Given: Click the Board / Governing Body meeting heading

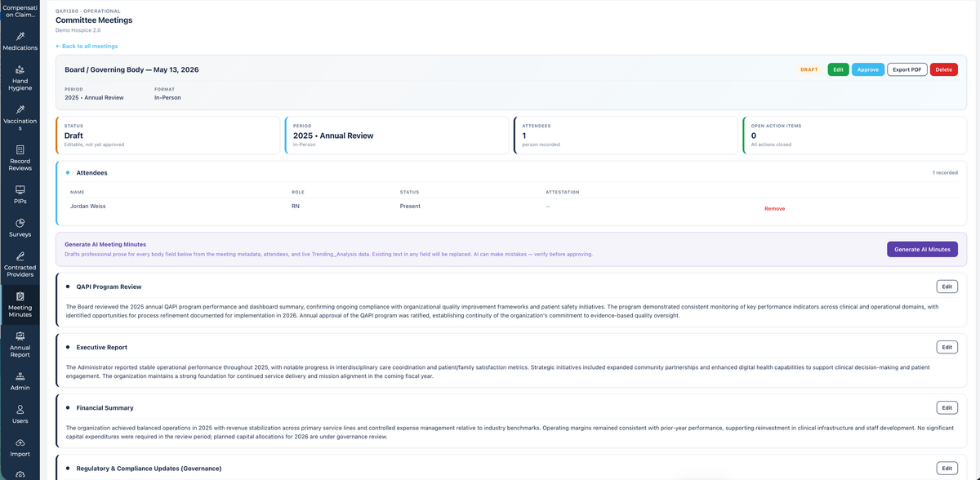Looking at the screenshot, I should (131, 69).
